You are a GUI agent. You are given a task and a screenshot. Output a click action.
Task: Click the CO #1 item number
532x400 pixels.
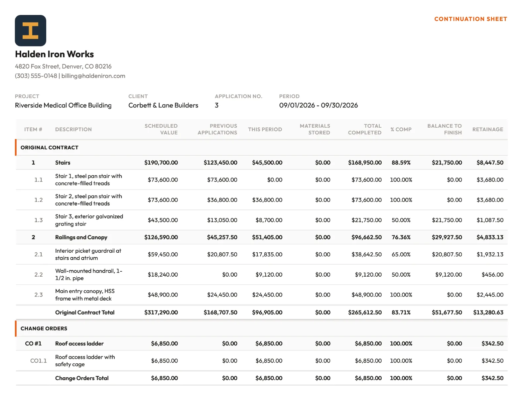[x=33, y=343]
